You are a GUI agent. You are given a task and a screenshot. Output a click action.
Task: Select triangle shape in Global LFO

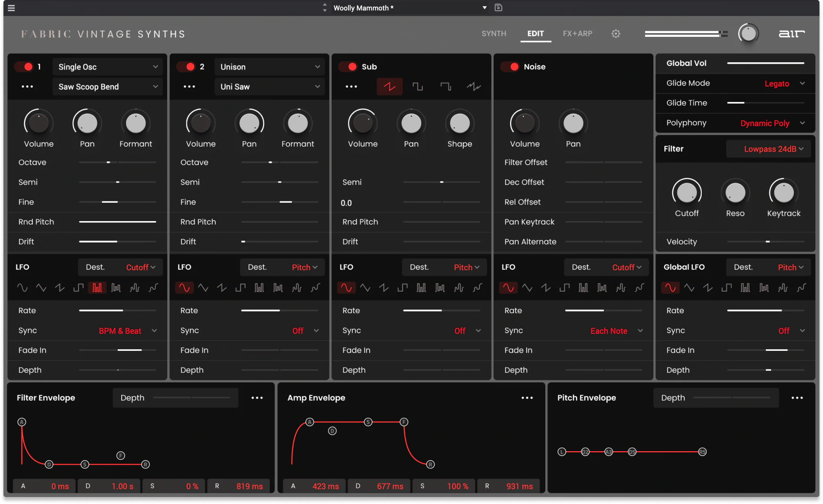coord(689,288)
